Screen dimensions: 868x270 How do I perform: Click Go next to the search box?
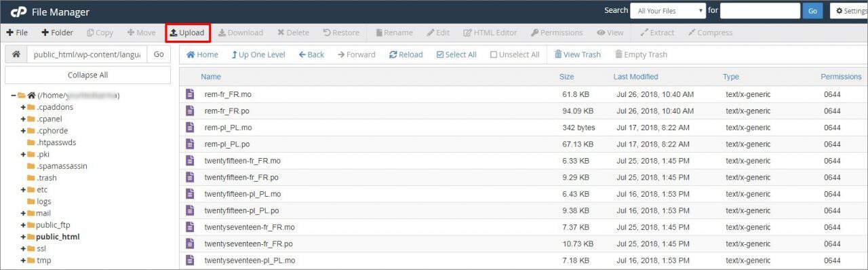click(x=812, y=11)
